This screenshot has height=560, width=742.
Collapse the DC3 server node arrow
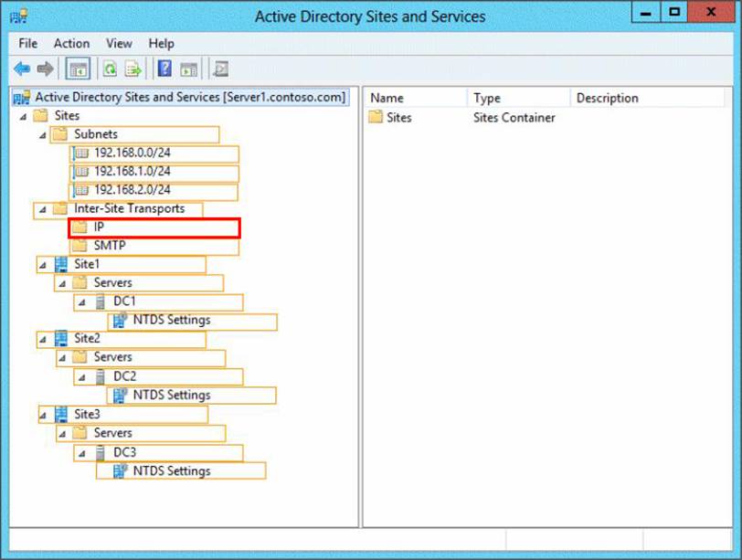[x=80, y=452]
